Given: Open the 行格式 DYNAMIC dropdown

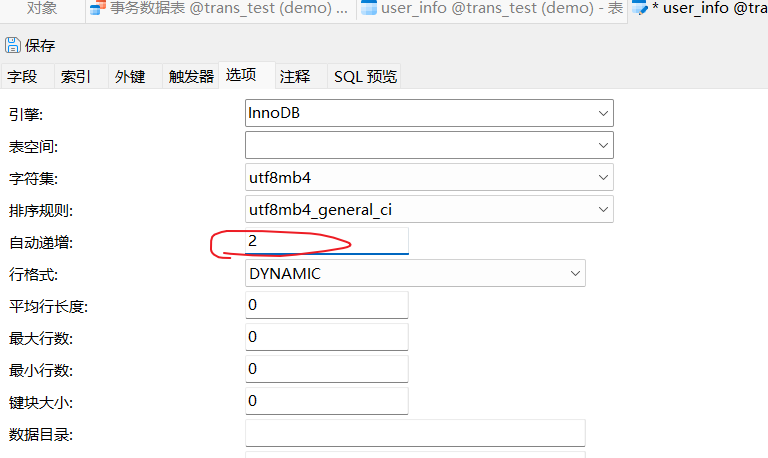Looking at the screenshot, I should (575, 273).
